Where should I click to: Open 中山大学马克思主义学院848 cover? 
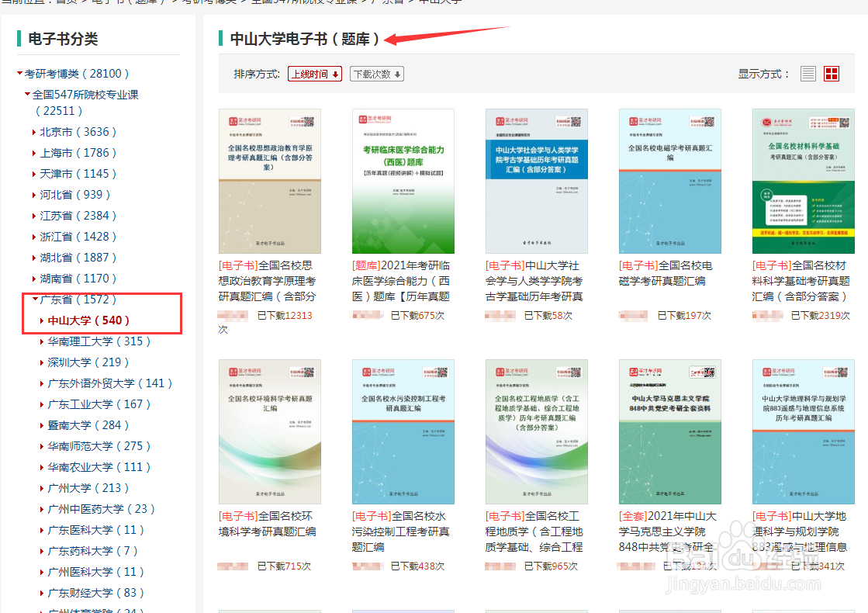coord(670,432)
